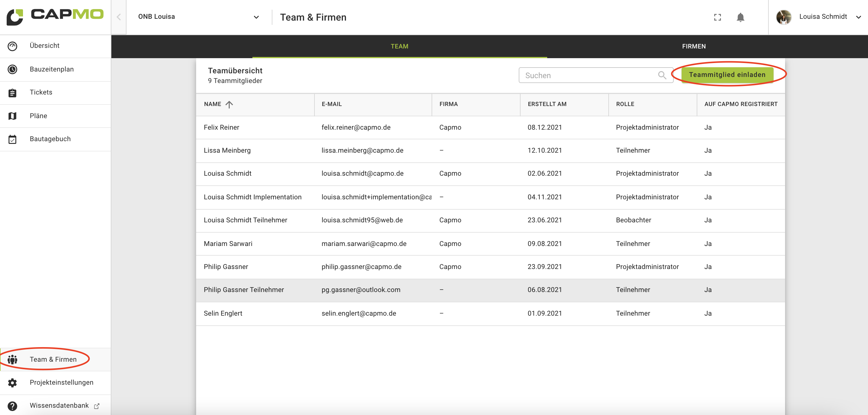Screen dimensions: 868x415
Task: Click Teammitglied einladen button
Action: click(x=727, y=75)
